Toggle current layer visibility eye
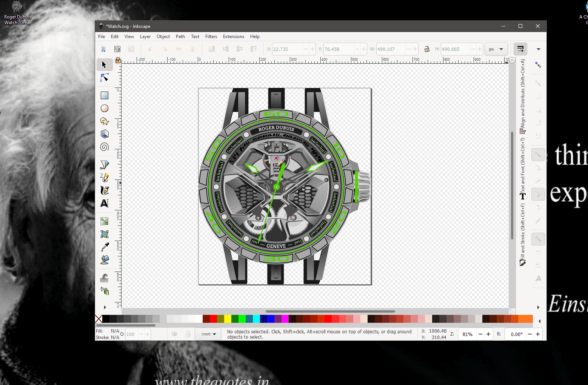This screenshot has width=588, height=385. pos(174,334)
